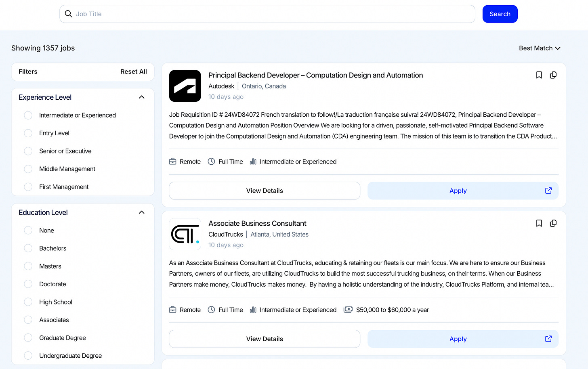Open the Autodesk company logo

[x=185, y=86]
